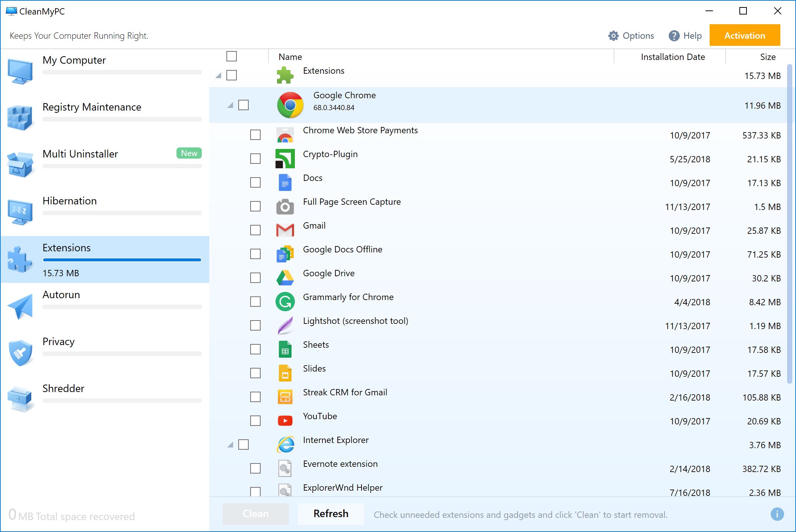This screenshot has width=796, height=532.
Task: Click the Shredder icon
Action: 20,399
